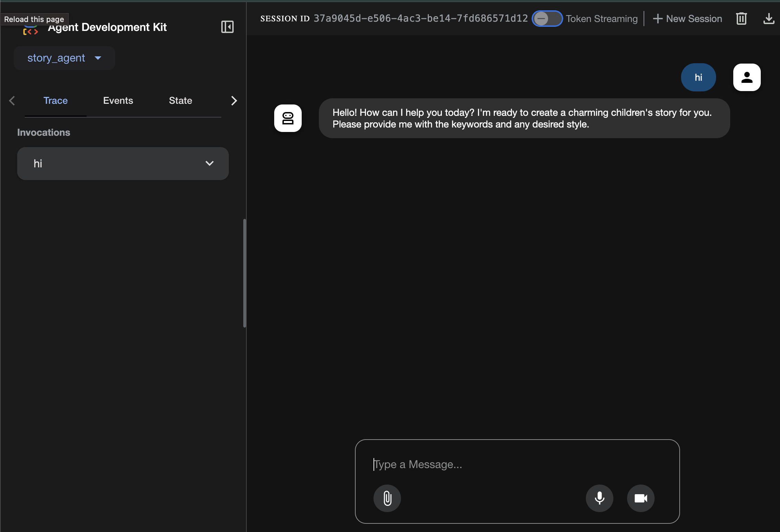The height and width of the screenshot is (532, 780).
Task: Click the video camera icon
Action: point(640,498)
